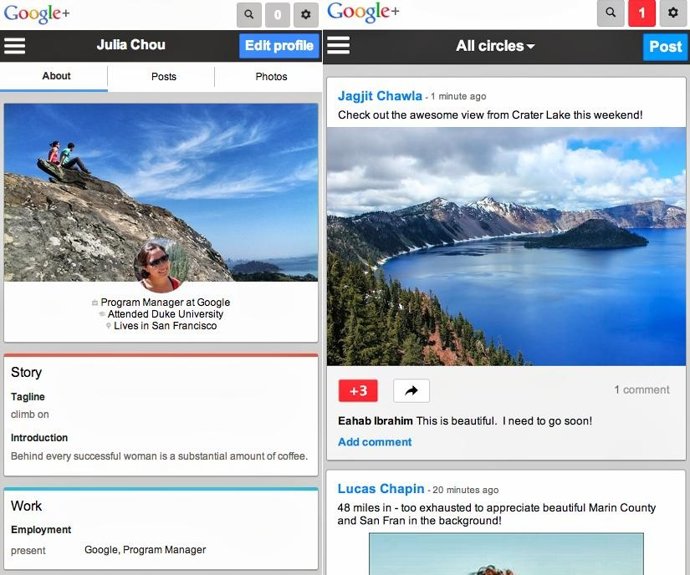Open the gray 0 notifications counter
The height and width of the screenshot is (575, 690).
(277, 15)
